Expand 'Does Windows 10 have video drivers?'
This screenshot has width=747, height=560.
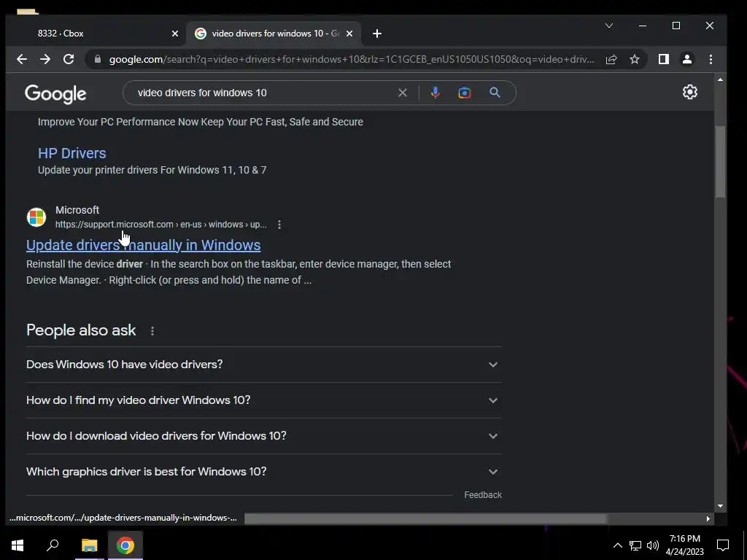click(x=264, y=365)
